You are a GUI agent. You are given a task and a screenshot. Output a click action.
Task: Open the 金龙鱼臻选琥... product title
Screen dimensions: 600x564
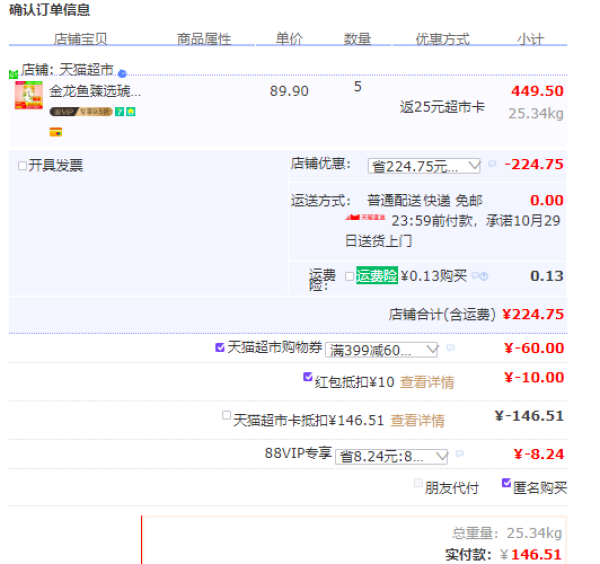[x=95, y=91]
